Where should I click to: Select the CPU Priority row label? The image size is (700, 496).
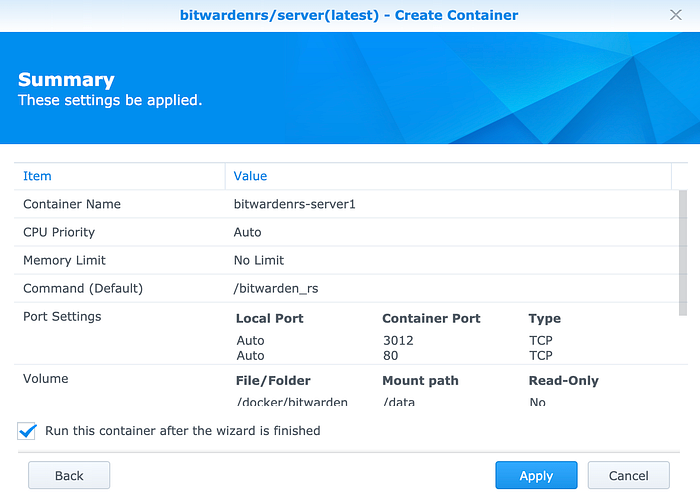[x=59, y=232]
